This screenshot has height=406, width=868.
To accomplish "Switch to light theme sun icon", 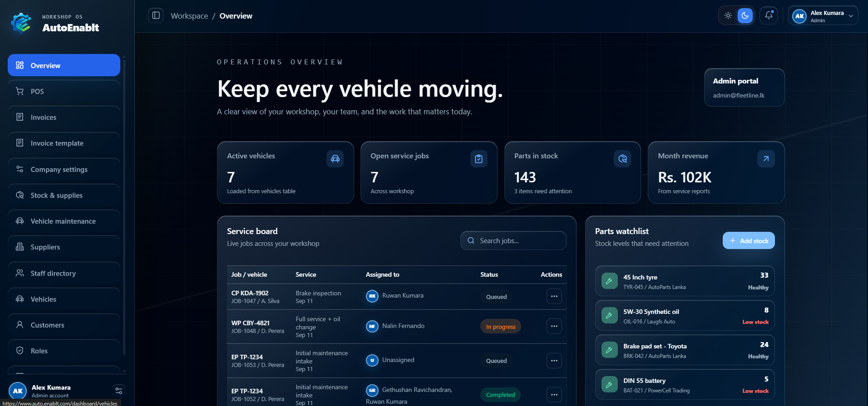I will coord(728,15).
